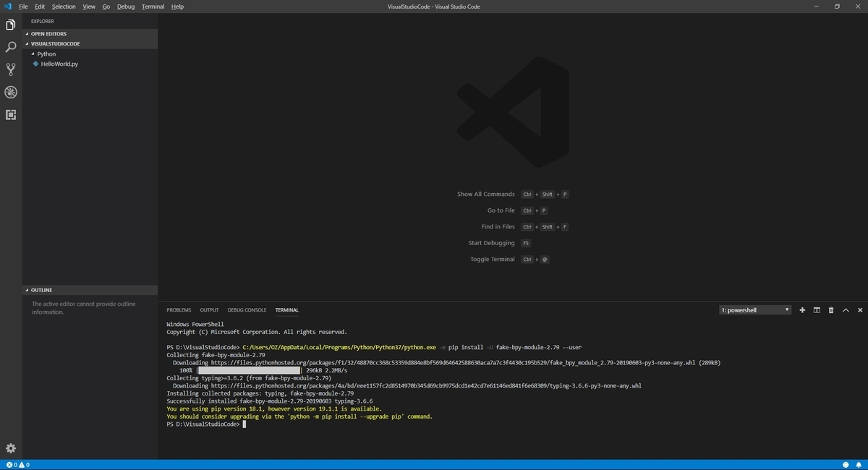Split the terminal pane
This screenshot has height=470, width=868.
click(x=817, y=310)
